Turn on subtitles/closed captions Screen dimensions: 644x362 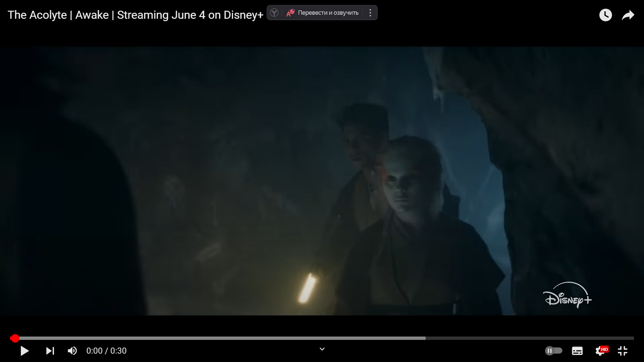[577, 351]
